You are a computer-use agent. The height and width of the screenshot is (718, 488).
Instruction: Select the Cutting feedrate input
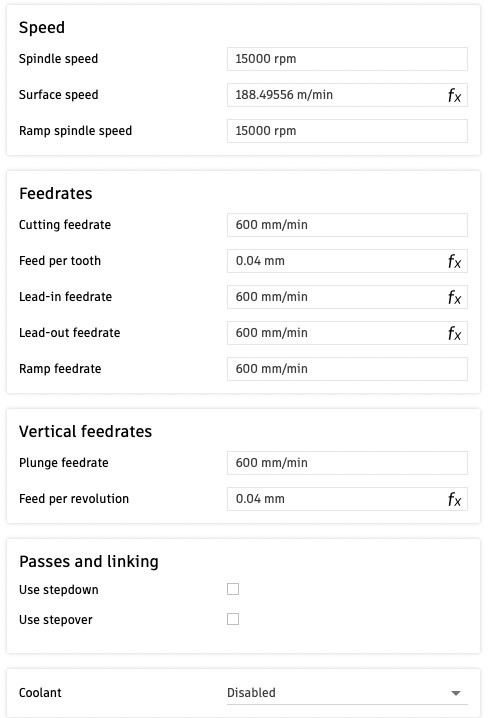pos(347,225)
